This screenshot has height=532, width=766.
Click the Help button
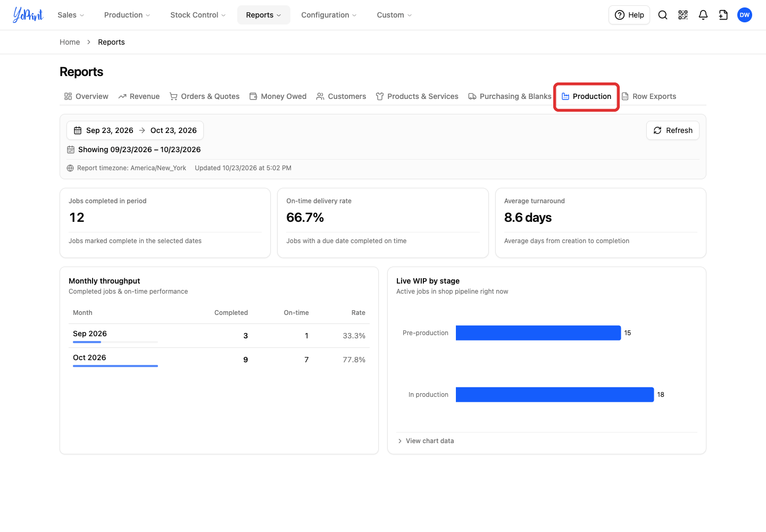(629, 15)
